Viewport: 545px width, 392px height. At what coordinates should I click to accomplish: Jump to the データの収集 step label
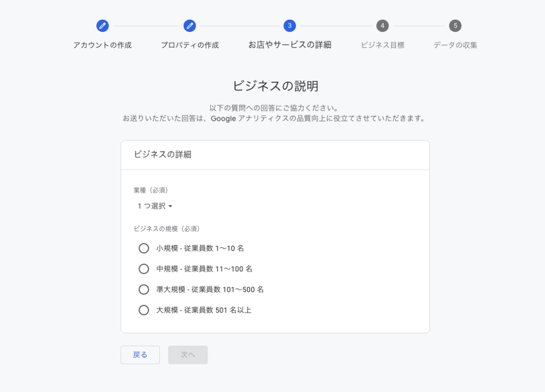point(455,45)
